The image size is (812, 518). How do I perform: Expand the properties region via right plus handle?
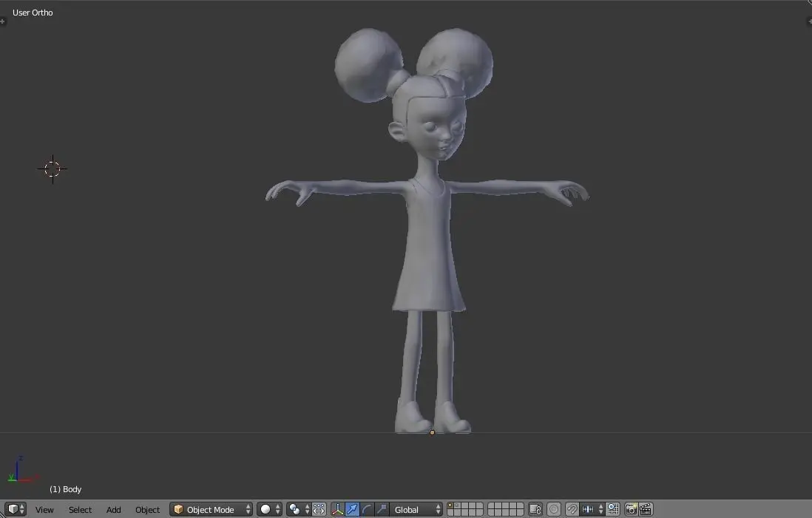pyautogui.click(x=809, y=21)
